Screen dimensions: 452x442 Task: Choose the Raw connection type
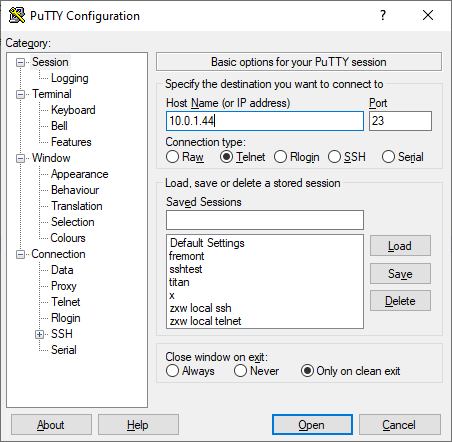click(x=185, y=157)
